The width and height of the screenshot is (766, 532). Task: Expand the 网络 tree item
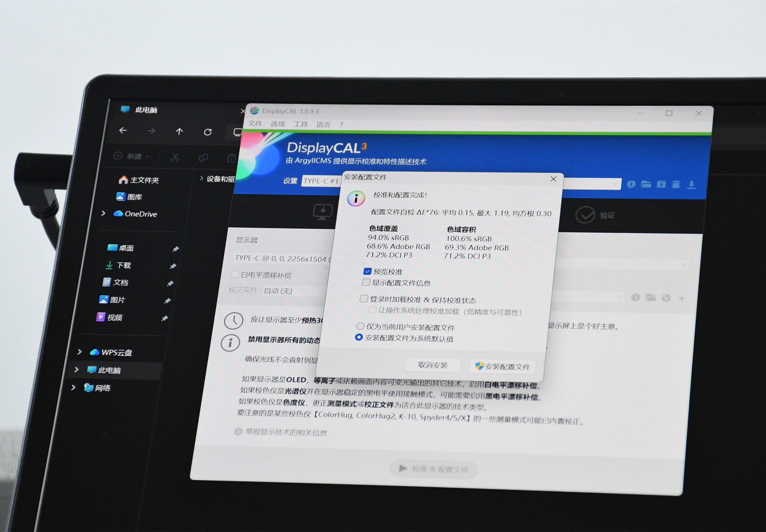[x=73, y=387]
